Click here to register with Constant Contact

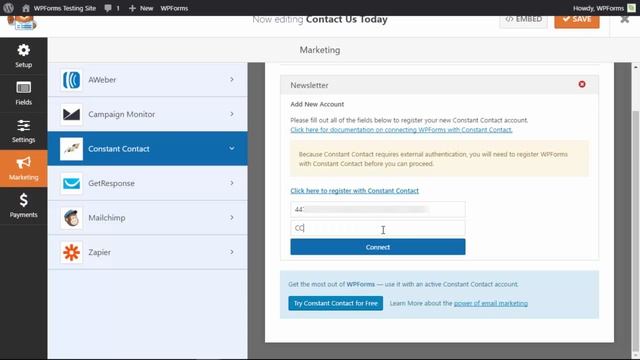pyautogui.click(x=354, y=191)
